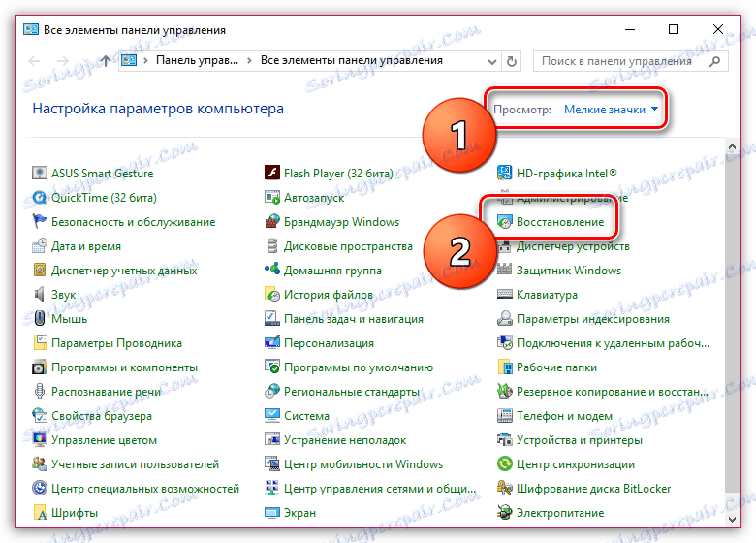756x543 pixels.
Task: Open Рабочие папки
Action: pyautogui.click(x=556, y=367)
